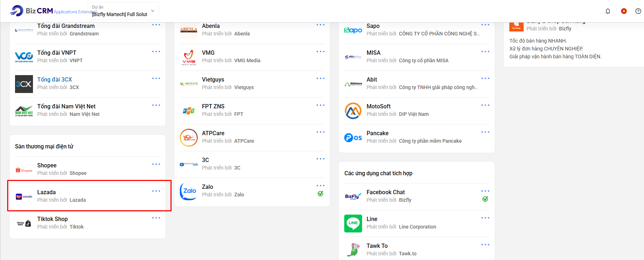Open the more options menu for MISA
The width and height of the screenshot is (644, 260).
[485, 52]
